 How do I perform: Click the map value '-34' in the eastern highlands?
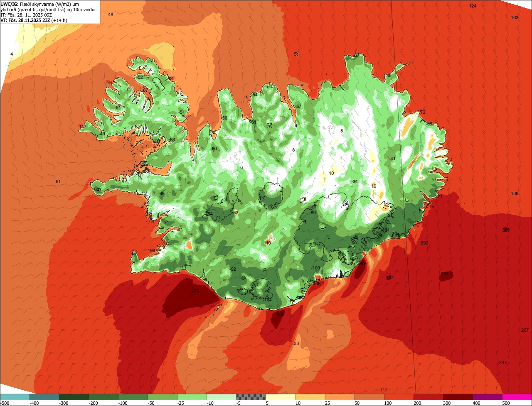[x=354, y=182]
